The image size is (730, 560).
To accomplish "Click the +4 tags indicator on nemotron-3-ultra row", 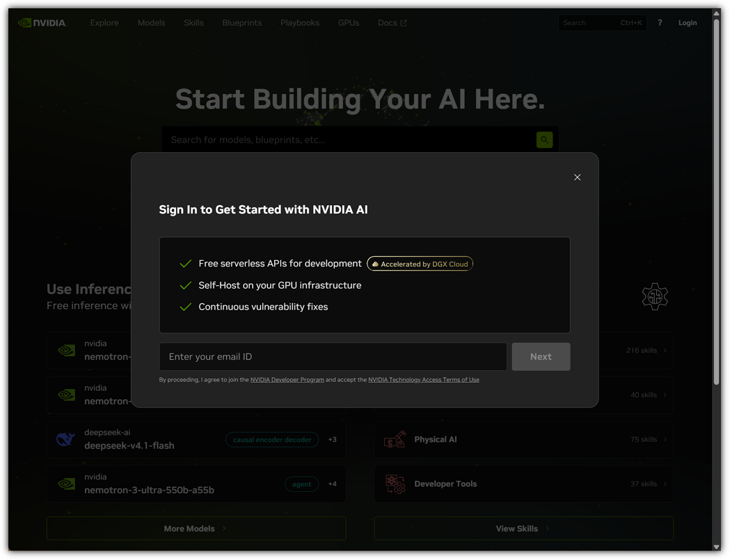I will (333, 484).
